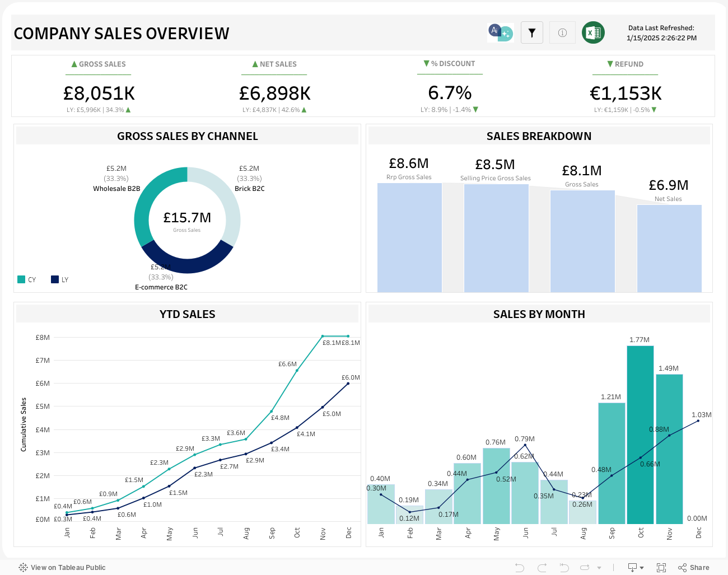This screenshot has width=728, height=575.
Task: Click the 0.79M June line point
Action: (x=525, y=445)
